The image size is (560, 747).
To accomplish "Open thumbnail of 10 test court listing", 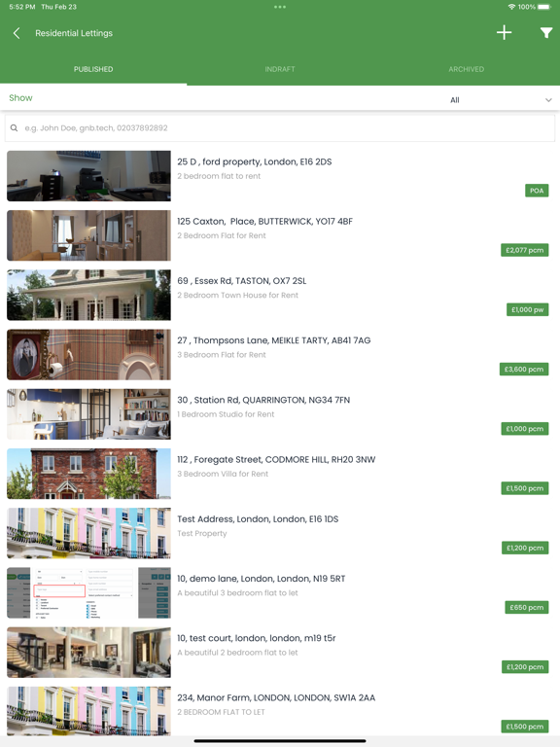I will (x=88, y=653).
